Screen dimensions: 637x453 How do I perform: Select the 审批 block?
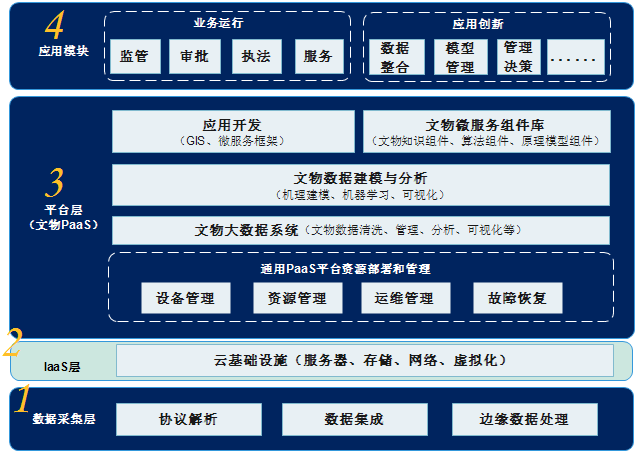click(x=195, y=57)
